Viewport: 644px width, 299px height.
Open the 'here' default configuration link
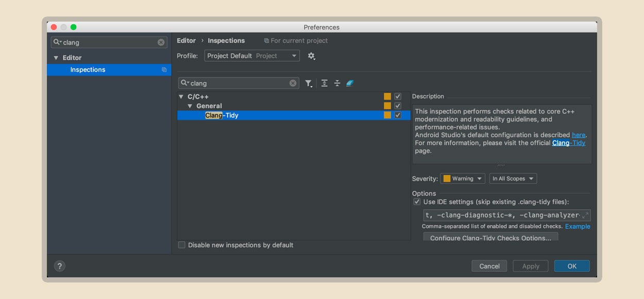point(579,135)
